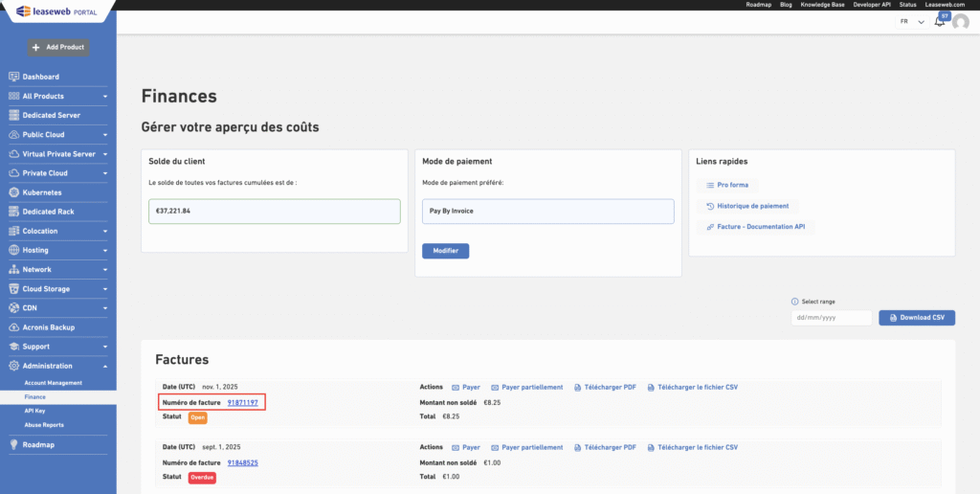Open Status link in top bar
The width and height of the screenshot is (980, 494).
click(x=907, y=5)
